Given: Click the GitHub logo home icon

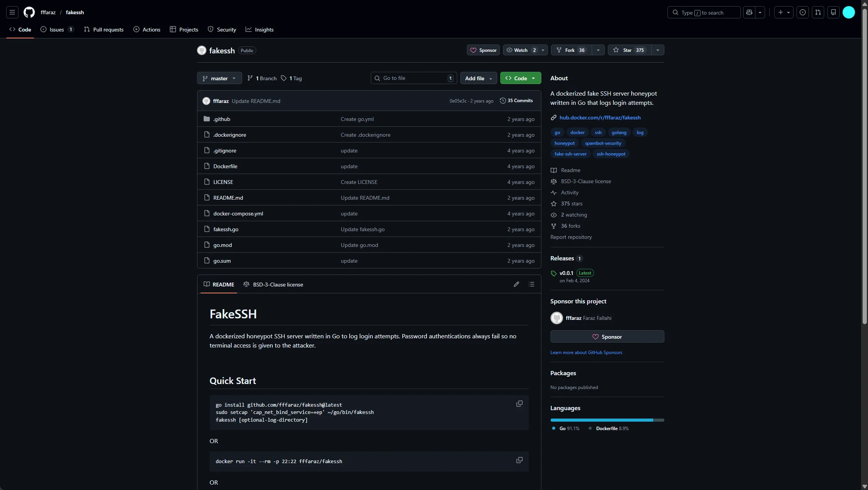Looking at the screenshot, I should click(x=29, y=12).
